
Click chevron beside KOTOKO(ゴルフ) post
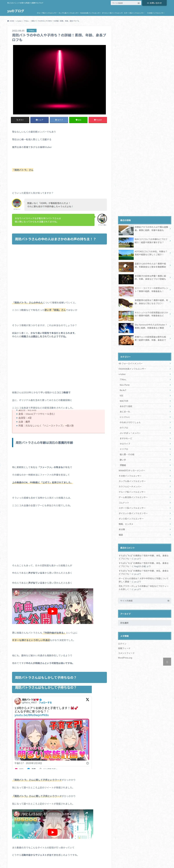click(170, 253)
